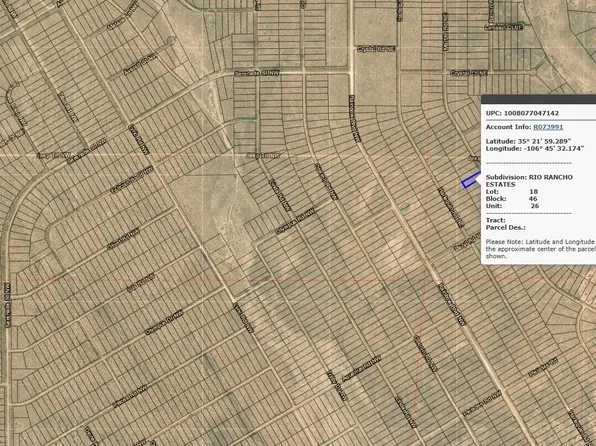
Task: Open account info link R073991
Action: pos(548,127)
